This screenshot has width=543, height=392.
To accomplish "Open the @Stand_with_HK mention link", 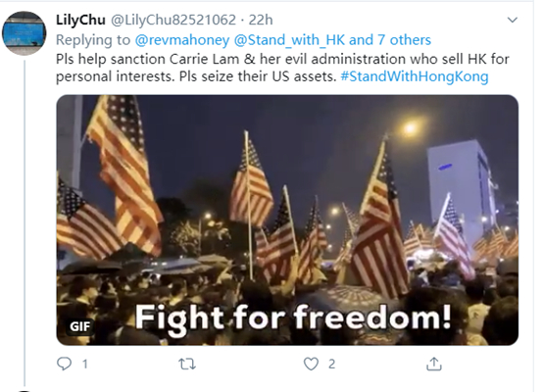I will pos(289,40).
